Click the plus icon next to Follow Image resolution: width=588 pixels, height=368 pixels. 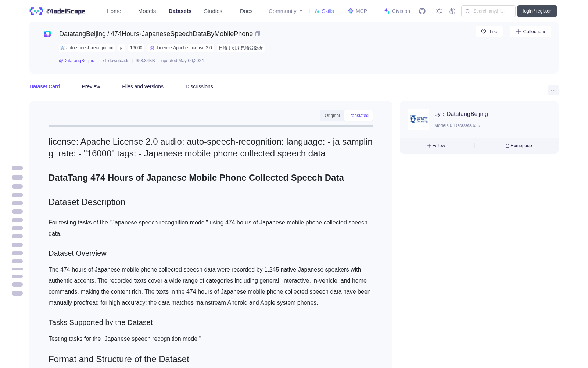(429, 146)
